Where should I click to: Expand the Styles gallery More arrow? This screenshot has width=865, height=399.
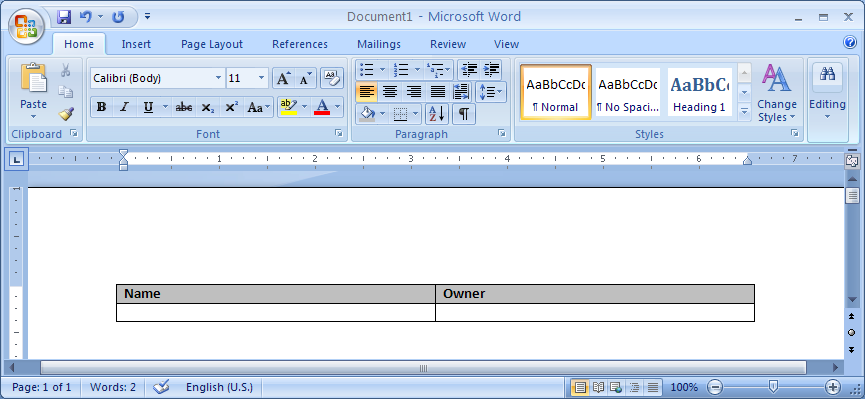pos(745,112)
